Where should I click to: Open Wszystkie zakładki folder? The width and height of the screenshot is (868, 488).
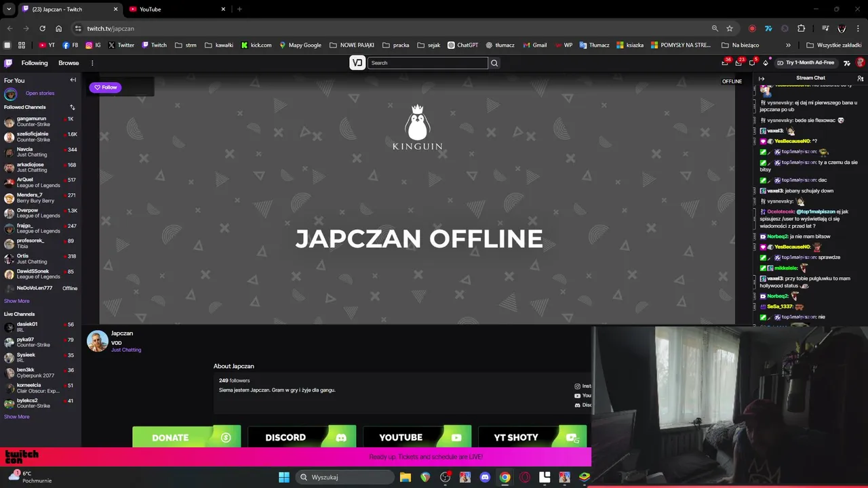(834, 45)
